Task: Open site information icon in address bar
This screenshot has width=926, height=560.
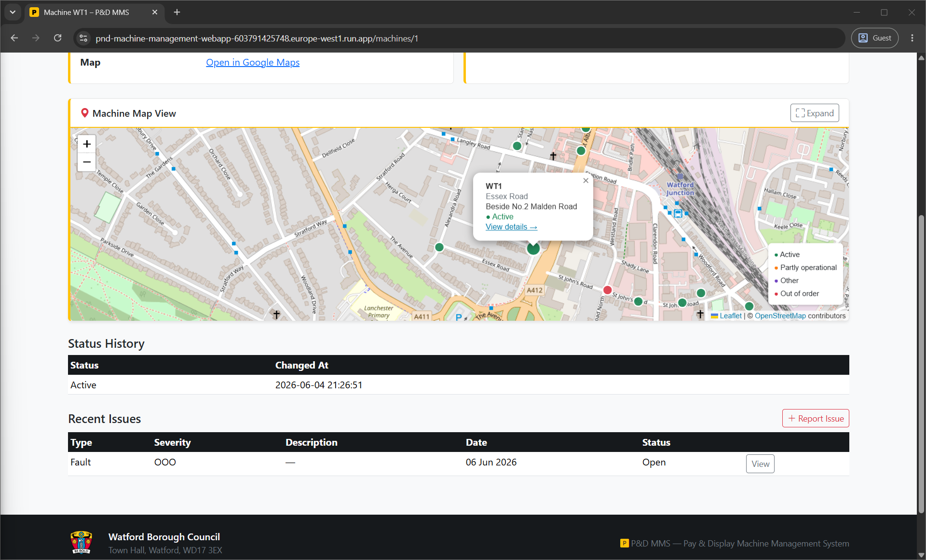Action: [83, 38]
